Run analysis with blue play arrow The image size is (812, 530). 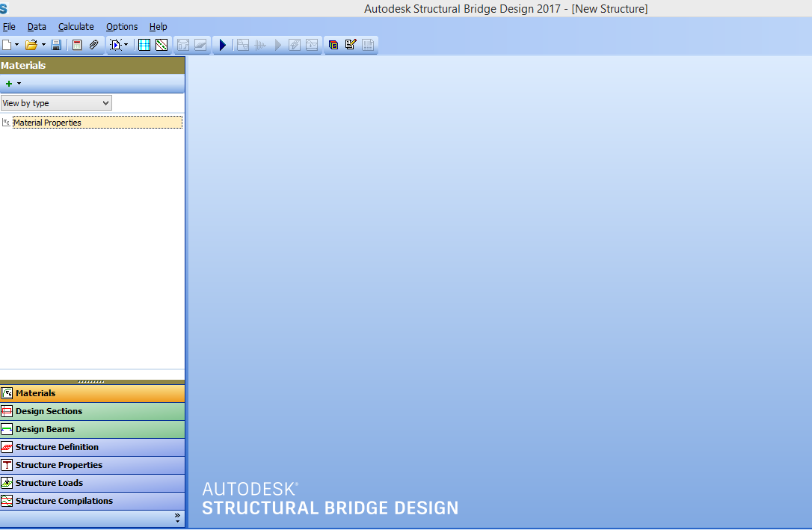(223, 45)
